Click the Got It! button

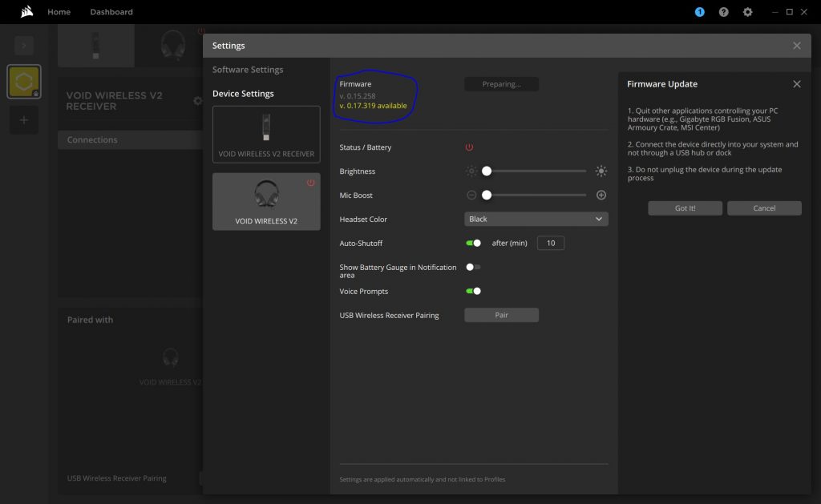tap(685, 208)
